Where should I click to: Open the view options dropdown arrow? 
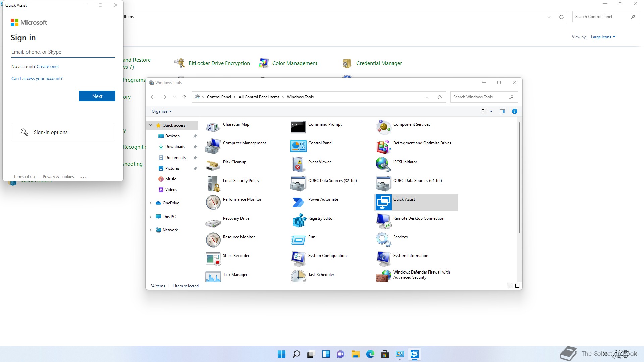[x=491, y=111]
